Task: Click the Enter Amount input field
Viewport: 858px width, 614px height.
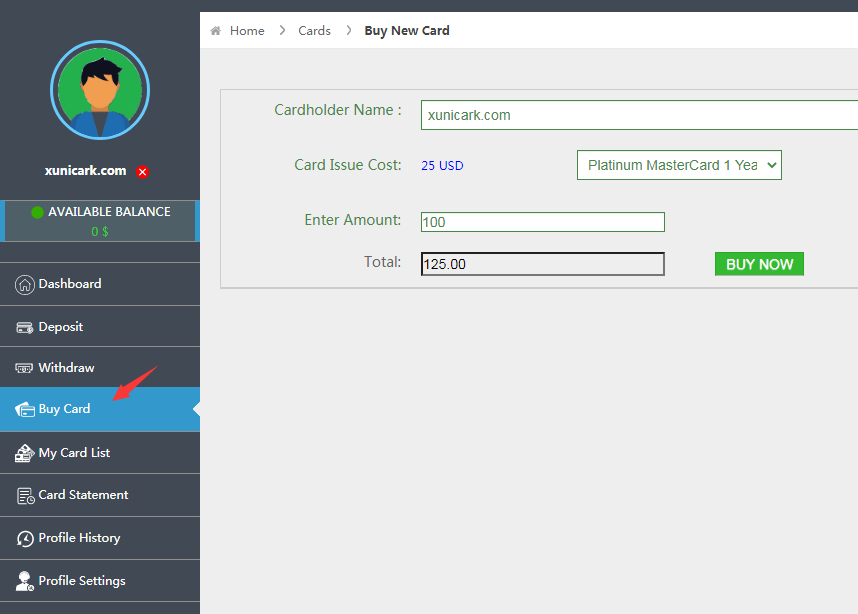Action: pyautogui.click(x=542, y=222)
